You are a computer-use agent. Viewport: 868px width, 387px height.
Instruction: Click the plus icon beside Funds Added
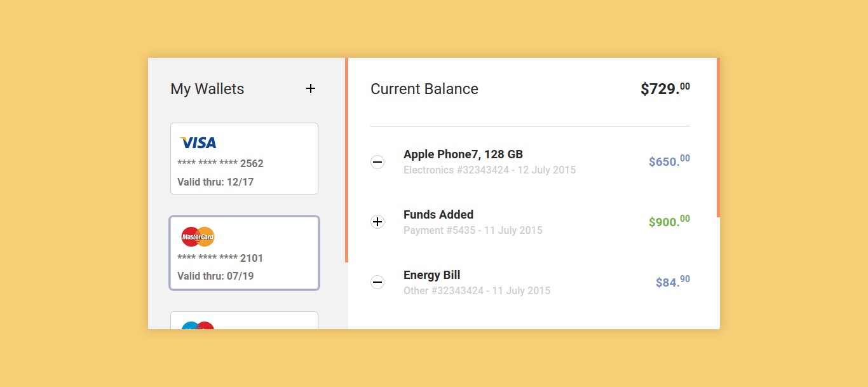(x=377, y=222)
